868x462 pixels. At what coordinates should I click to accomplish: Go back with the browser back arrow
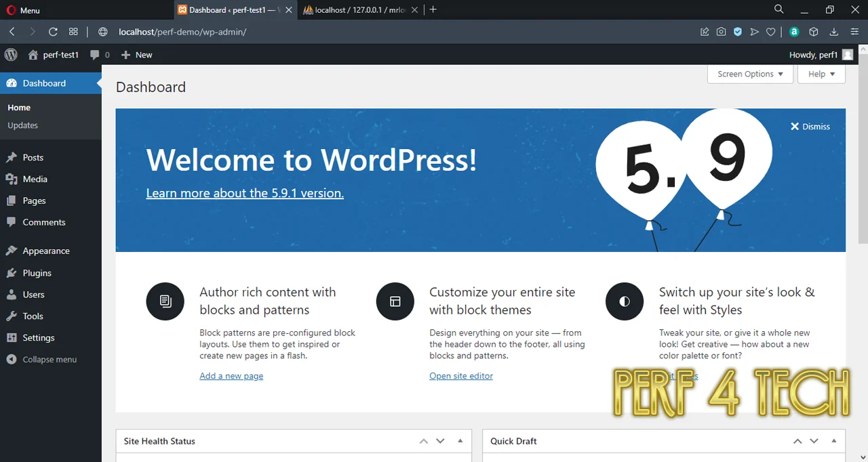pos(12,32)
